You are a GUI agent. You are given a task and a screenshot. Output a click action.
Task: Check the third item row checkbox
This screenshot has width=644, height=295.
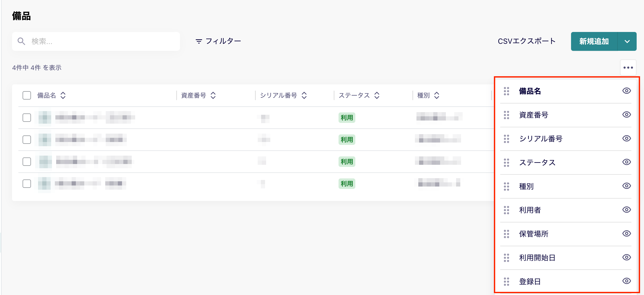point(27,162)
